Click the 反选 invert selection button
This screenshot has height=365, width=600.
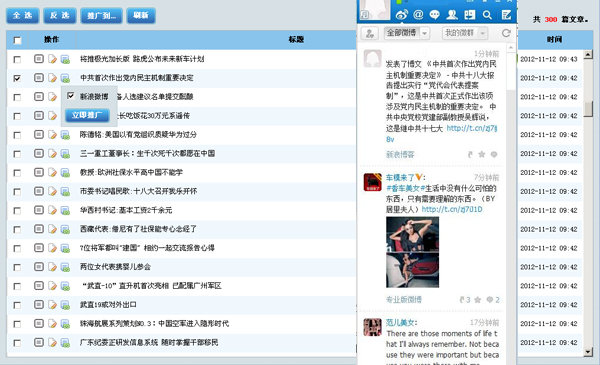60,15
